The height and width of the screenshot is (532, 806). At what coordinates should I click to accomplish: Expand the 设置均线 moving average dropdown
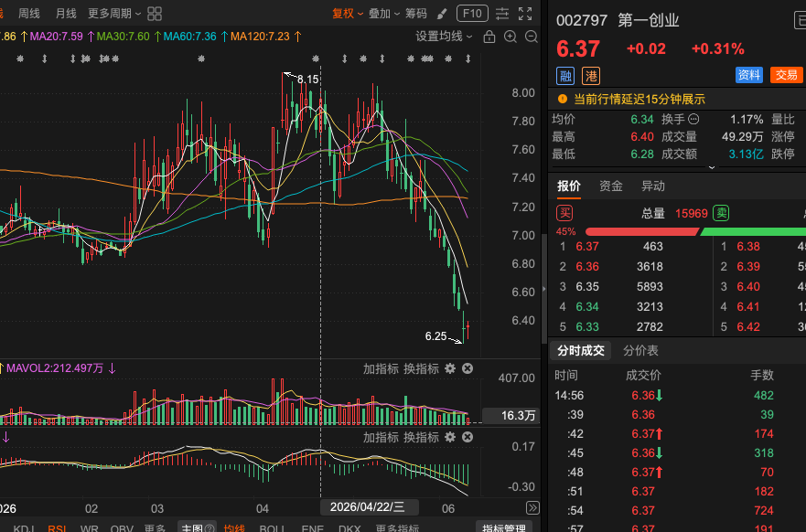(x=444, y=37)
